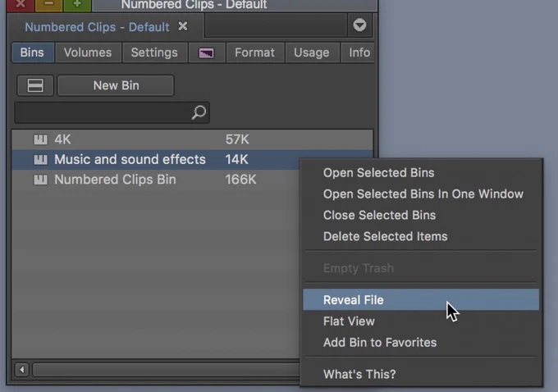
Task: Choose Open Selected Bins
Action: [x=421, y=173]
